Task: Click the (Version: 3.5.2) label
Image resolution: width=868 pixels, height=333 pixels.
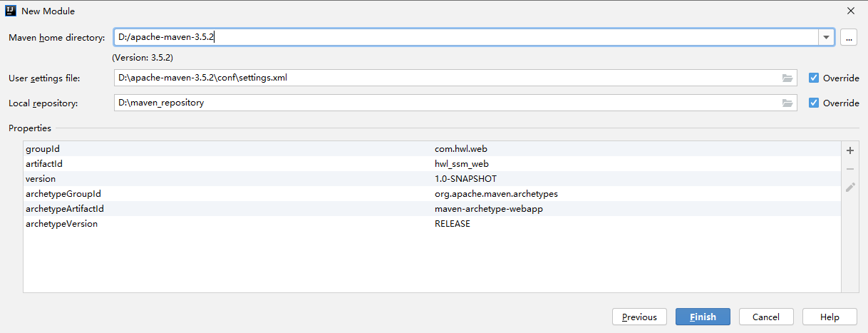Action: click(x=143, y=57)
